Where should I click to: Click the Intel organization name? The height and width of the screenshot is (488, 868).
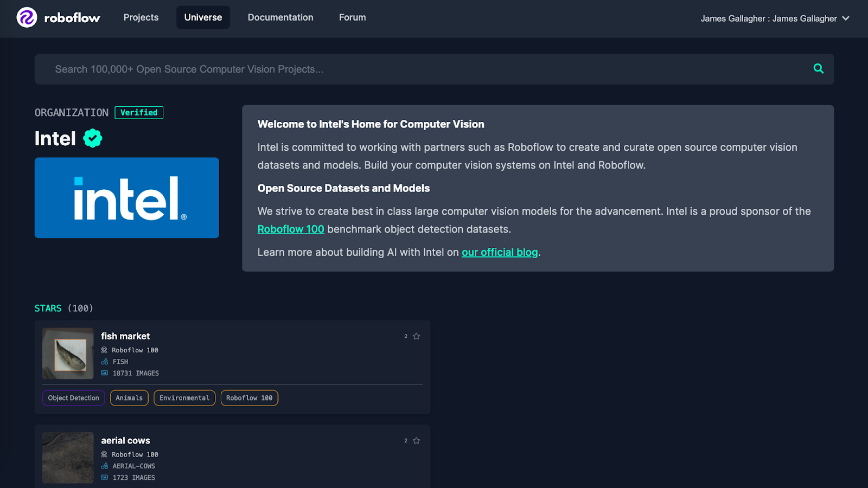coord(55,139)
